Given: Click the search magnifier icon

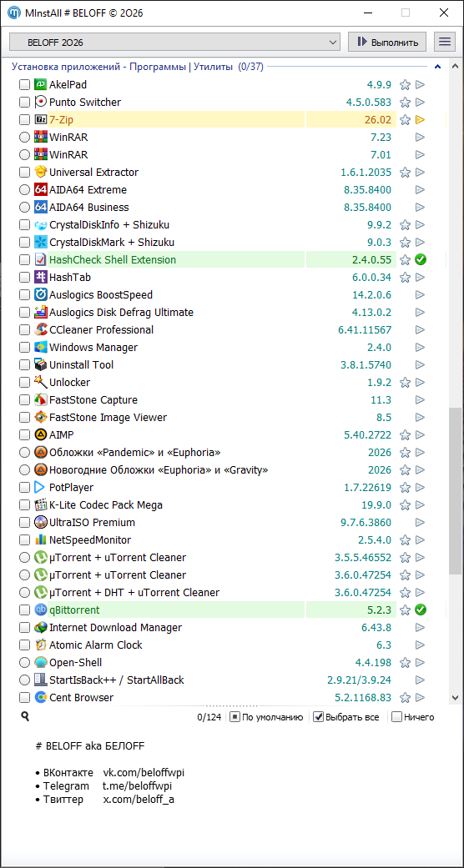Looking at the screenshot, I should (25, 717).
